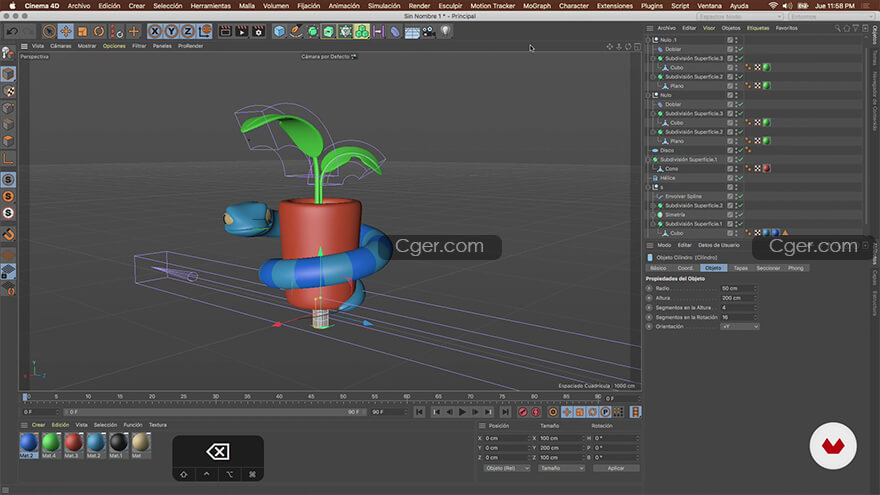
Task: Collapse the Nulo .1 object group
Action: (x=648, y=40)
